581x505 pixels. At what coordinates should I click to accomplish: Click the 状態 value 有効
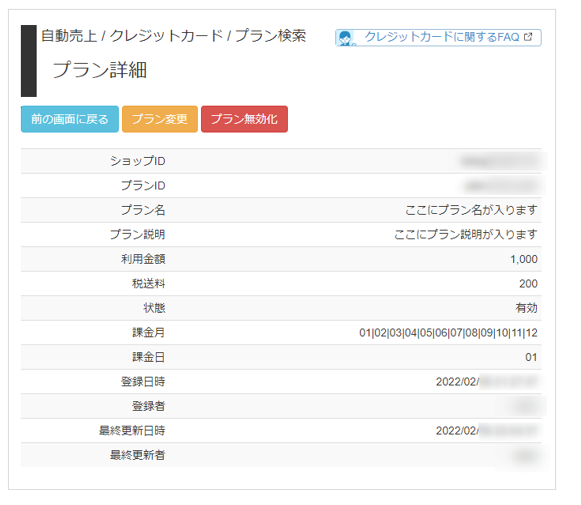526,308
